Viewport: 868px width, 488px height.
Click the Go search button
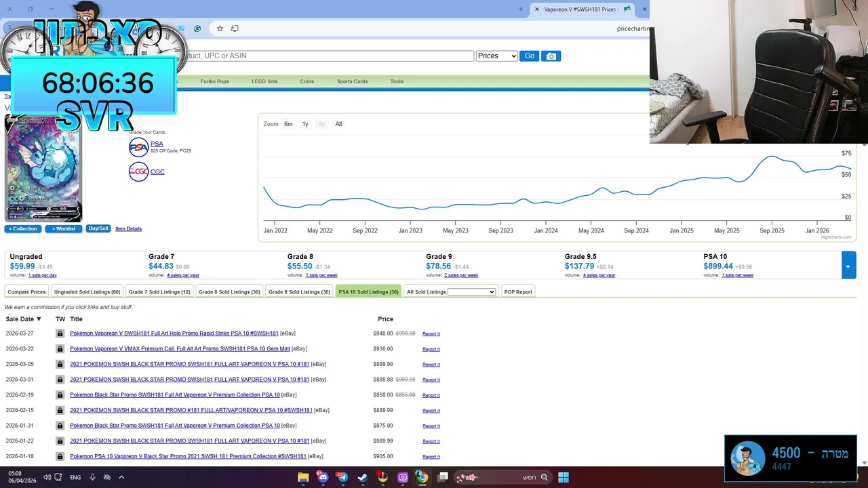pyautogui.click(x=530, y=56)
